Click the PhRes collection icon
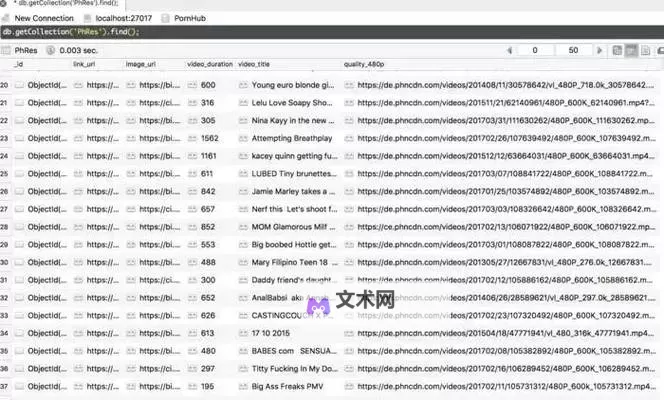 point(6,50)
